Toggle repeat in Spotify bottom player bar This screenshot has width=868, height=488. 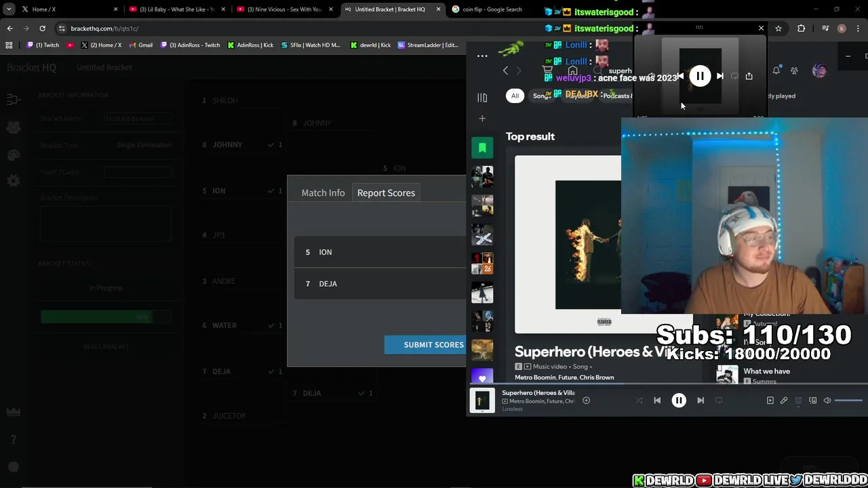coord(719,401)
